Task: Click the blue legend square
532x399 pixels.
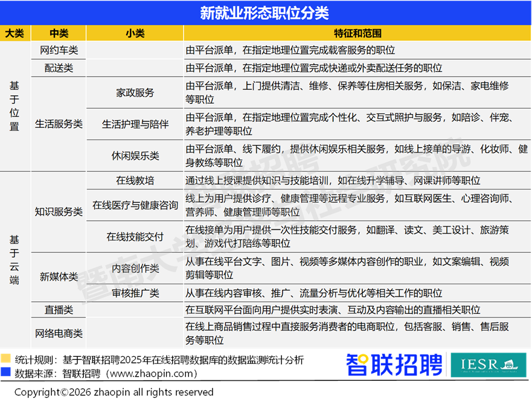Action: coord(6,372)
